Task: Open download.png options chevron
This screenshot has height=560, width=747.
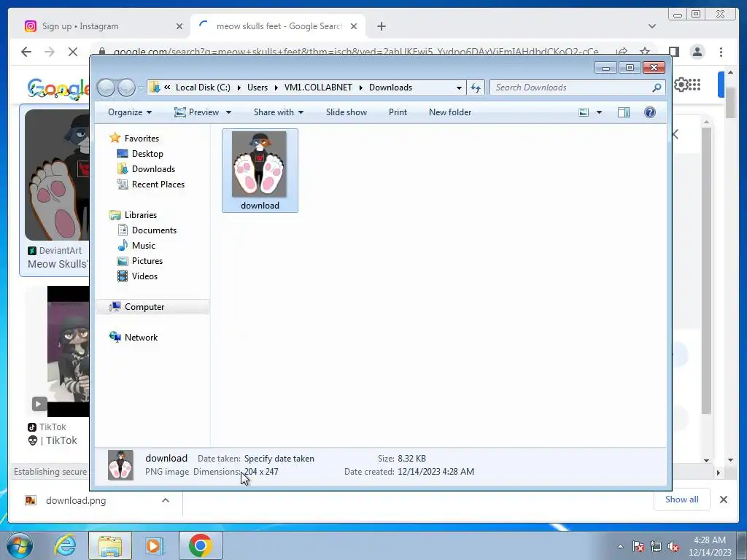Action: [x=166, y=500]
